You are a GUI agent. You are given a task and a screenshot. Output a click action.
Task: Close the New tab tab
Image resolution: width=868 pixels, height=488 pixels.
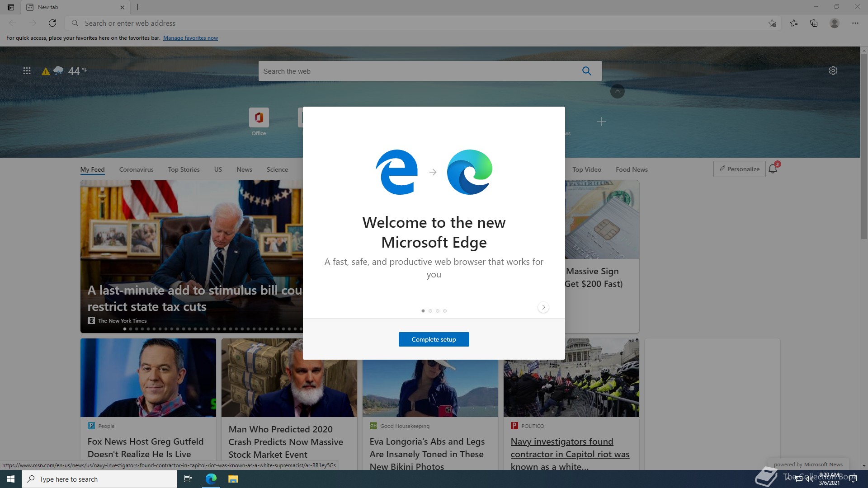[x=122, y=7]
